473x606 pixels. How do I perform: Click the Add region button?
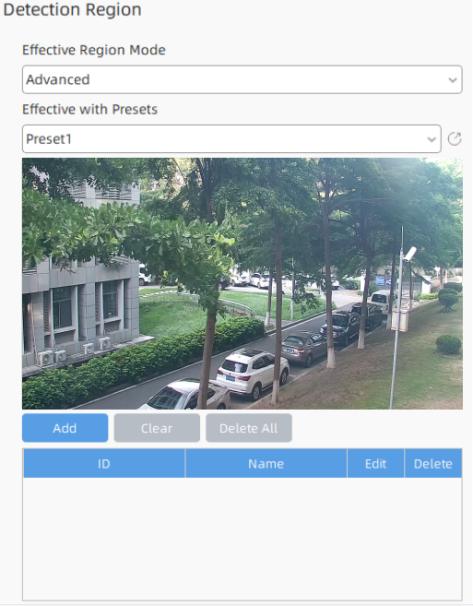65,428
